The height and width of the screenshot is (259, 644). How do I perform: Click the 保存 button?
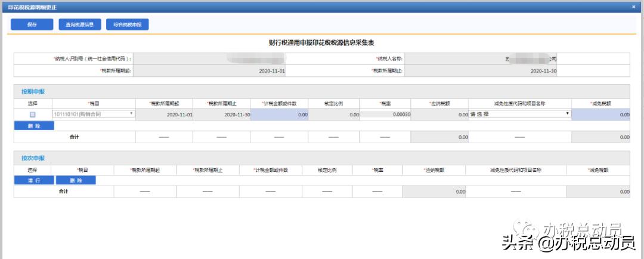[32, 24]
